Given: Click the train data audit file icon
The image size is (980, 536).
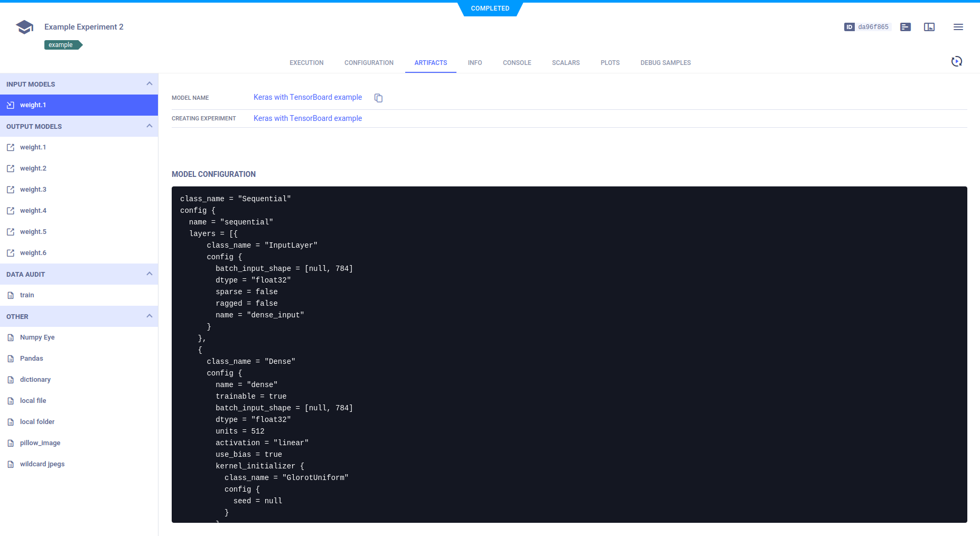Looking at the screenshot, I should (x=11, y=295).
